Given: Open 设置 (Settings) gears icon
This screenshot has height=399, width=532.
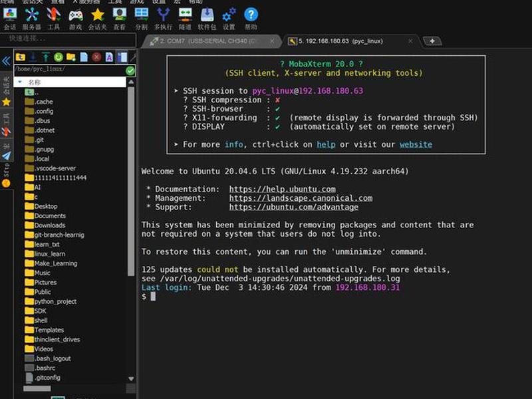Looking at the screenshot, I should tap(229, 19).
